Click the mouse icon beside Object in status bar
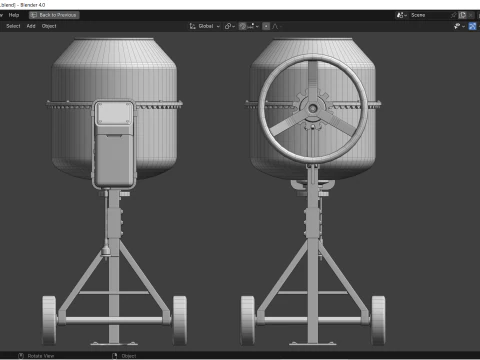This screenshot has width=480, height=360. coord(114,356)
